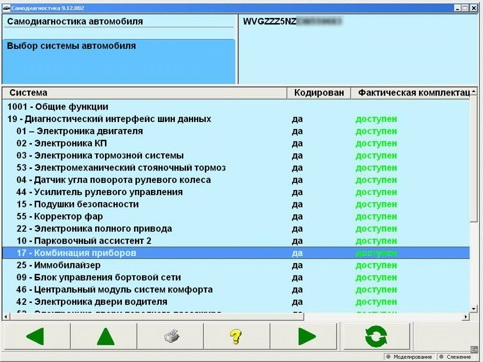Click the horizontal scrollbar right arrow
Viewport: 483px width, 362px height.
(x=466, y=316)
